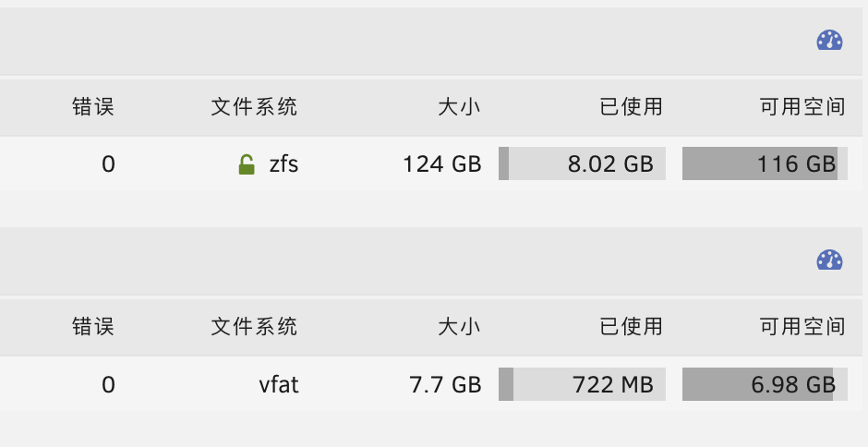Image resolution: width=868 pixels, height=447 pixels.
Task: Click the 大小 header above 124 GB
Action: click(459, 106)
